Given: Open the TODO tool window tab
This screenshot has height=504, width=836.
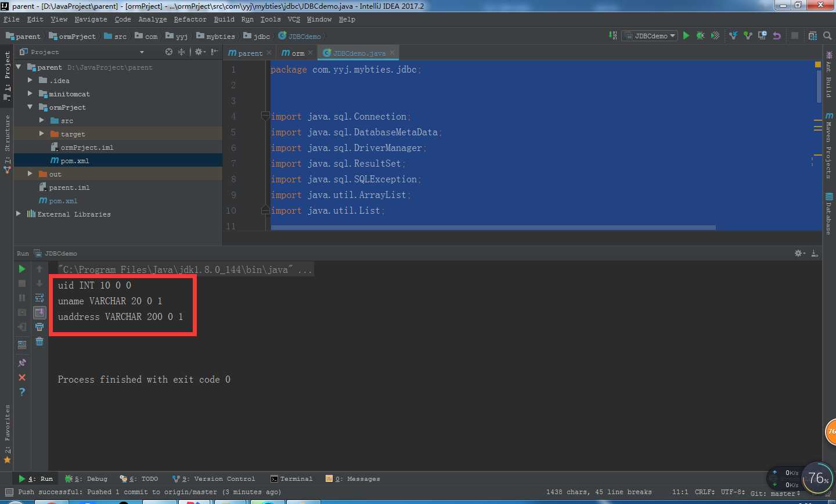Looking at the screenshot, I should coord(139,479).
